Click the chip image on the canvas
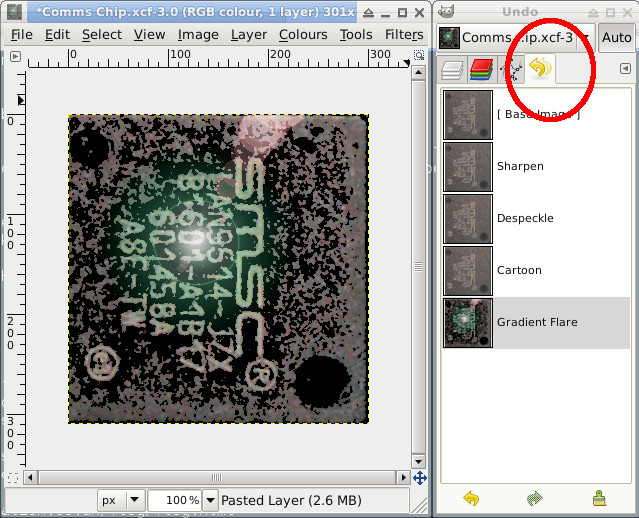Viewport: 639px width, 518px height. pos(218,269)
